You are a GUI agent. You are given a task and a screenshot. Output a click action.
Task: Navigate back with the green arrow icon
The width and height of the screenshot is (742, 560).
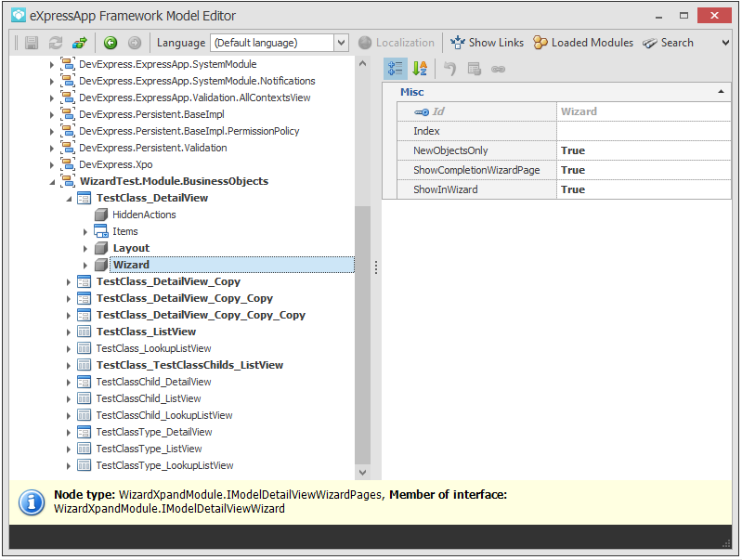pyautogui.click(x=111, y=43)
